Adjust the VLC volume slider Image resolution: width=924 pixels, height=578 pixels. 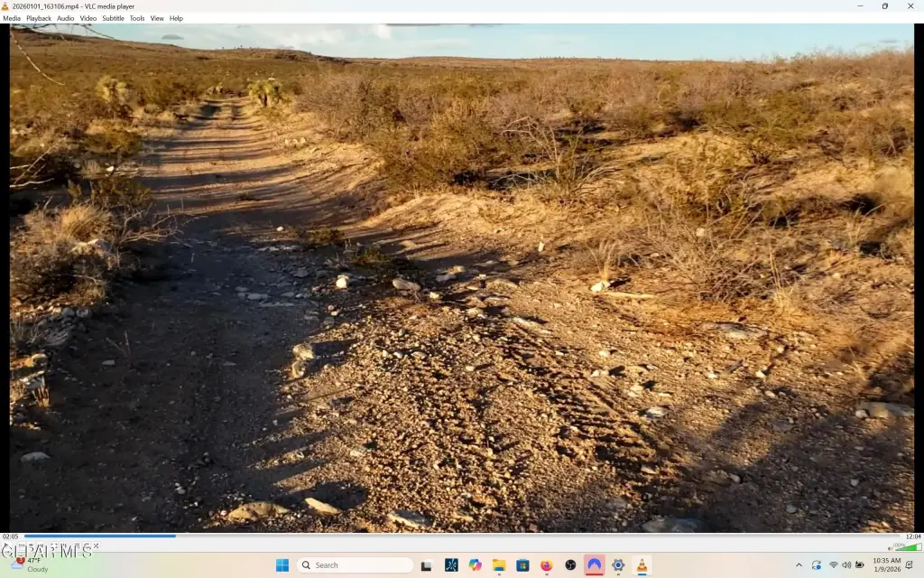[x=906, y=546]
